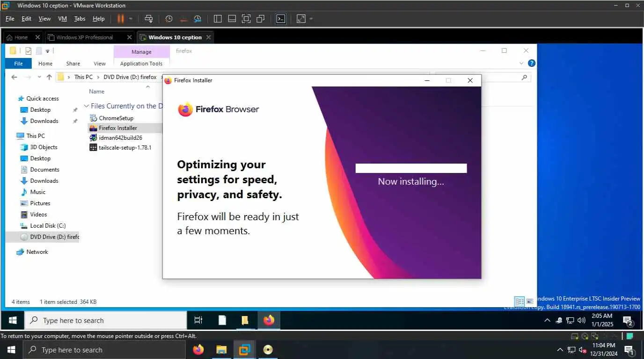Select the ChromeSetup file
Screen dimensions: 644x359
tap(116, 118)
